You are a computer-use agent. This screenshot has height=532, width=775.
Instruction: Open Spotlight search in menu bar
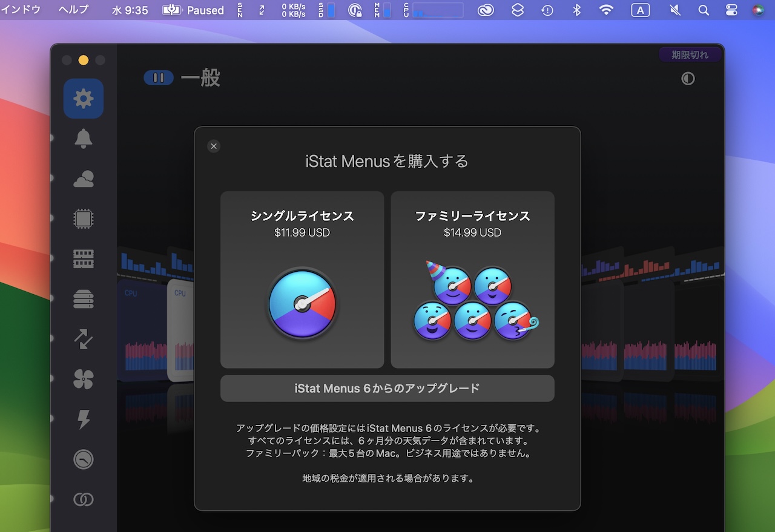pyautogui.click(x=704, y=10)
